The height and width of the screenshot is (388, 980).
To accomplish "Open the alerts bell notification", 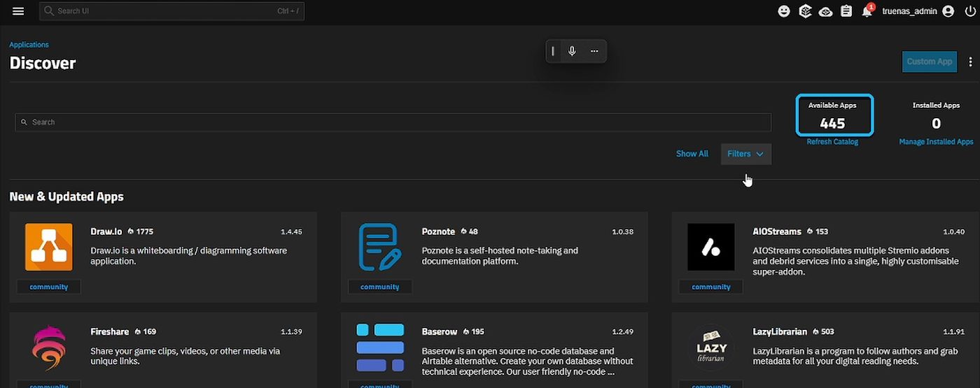I will (867, 11).
